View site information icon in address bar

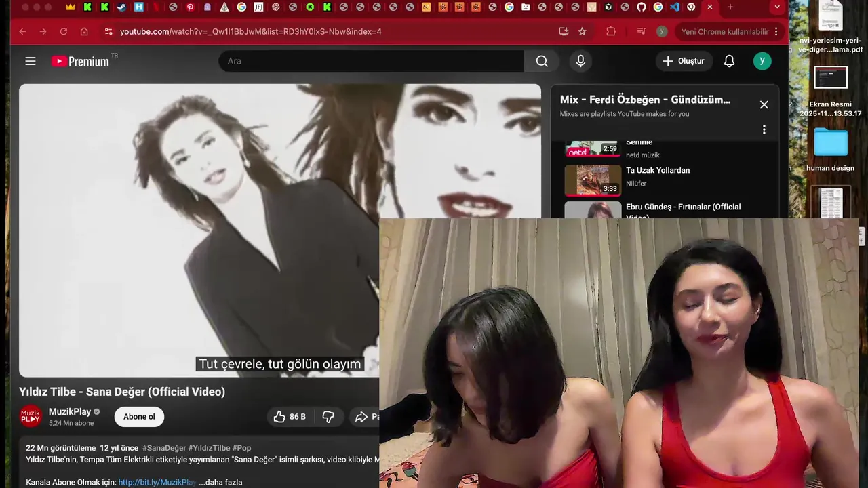pyautogui.click(x=108, y=31)
